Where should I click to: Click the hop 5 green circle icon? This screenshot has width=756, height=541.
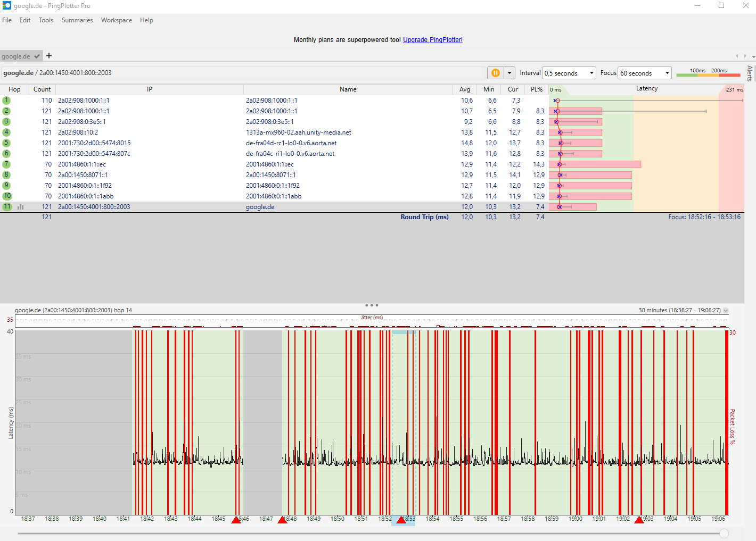[6, 143]
